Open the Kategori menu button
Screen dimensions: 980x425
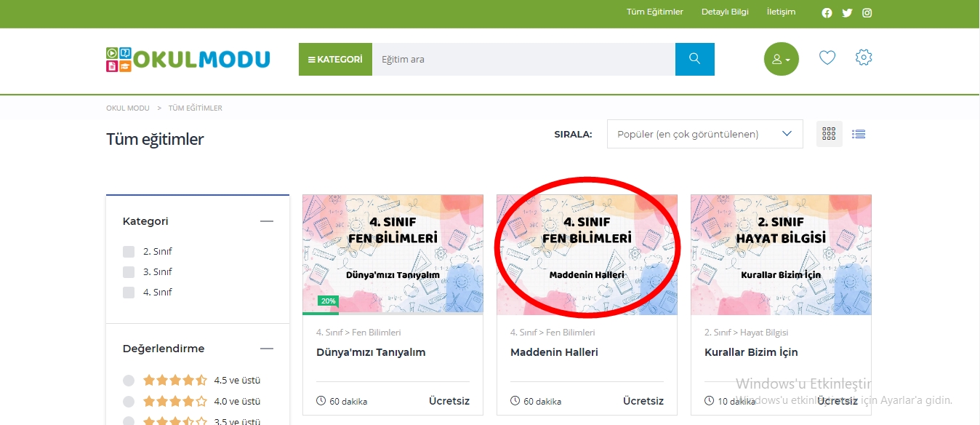coord(336,59)
